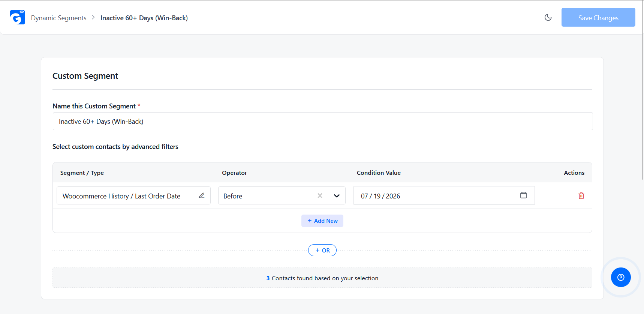The height and width of the screenshot is (314, 644).
Task: Toggle dark mode with the moon icon
Action: tap(548, 17)
